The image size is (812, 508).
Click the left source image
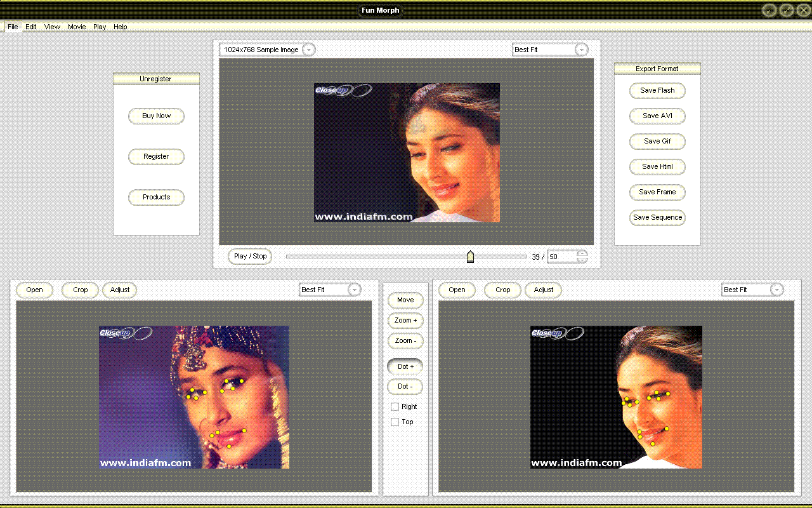click(194, 398)
